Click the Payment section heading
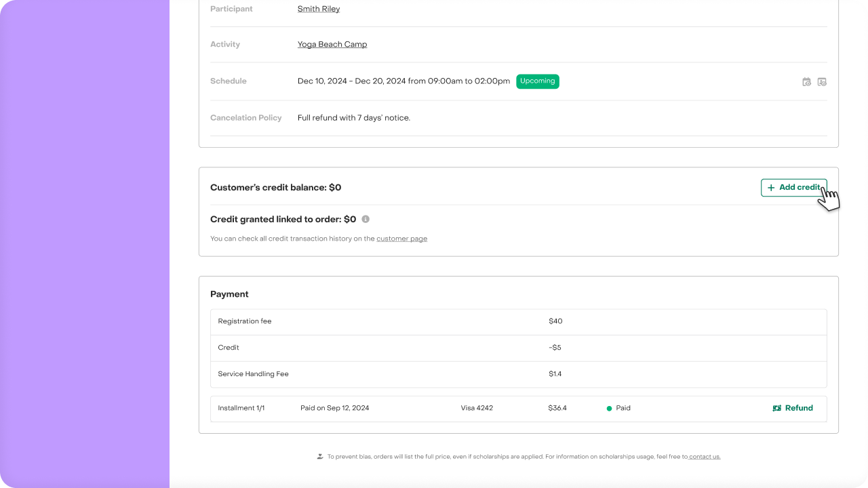Image resolution: width=868 pixels, height=488 pixels. [x=229, y=294]
